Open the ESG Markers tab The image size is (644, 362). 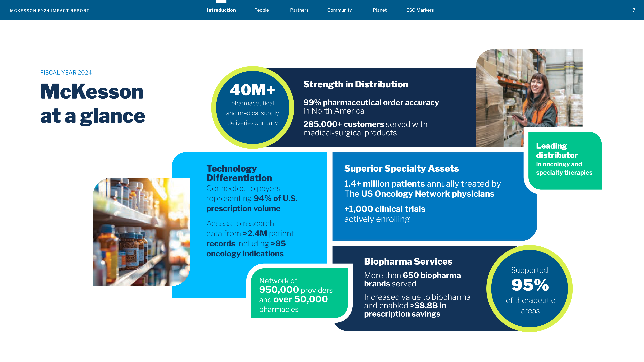[420, 10]
